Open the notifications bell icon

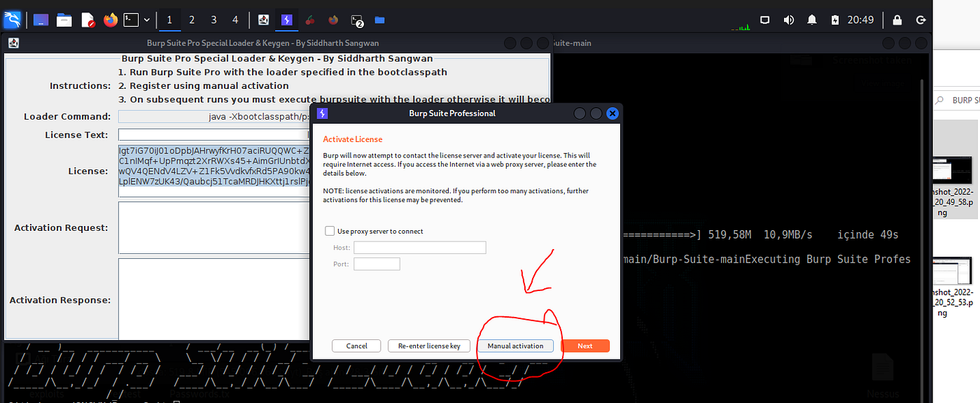point(812,20)
